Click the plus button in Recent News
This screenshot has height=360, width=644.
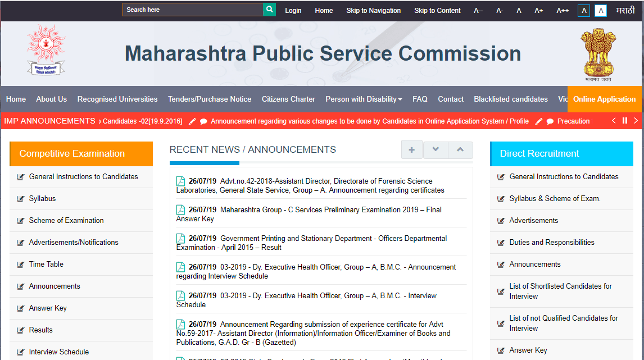tap(411, 150)
